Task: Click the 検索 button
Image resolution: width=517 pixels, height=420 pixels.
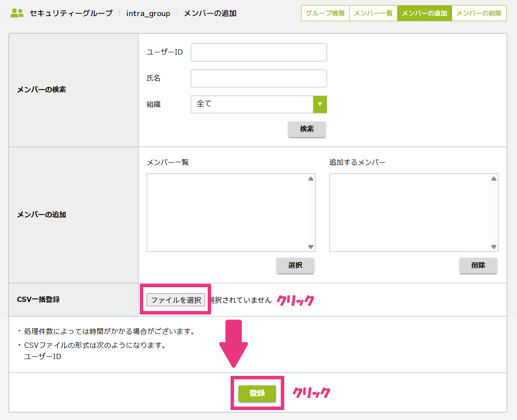Action: point(307,129)
